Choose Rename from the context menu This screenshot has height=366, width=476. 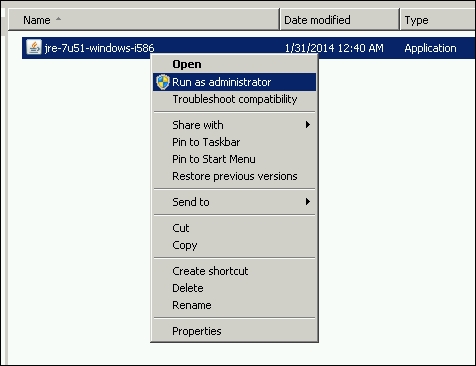click(234, 305)
